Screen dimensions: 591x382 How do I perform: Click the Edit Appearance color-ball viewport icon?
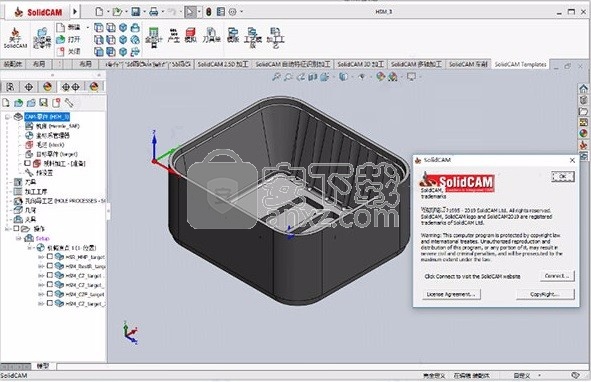(x=381, y=77)
